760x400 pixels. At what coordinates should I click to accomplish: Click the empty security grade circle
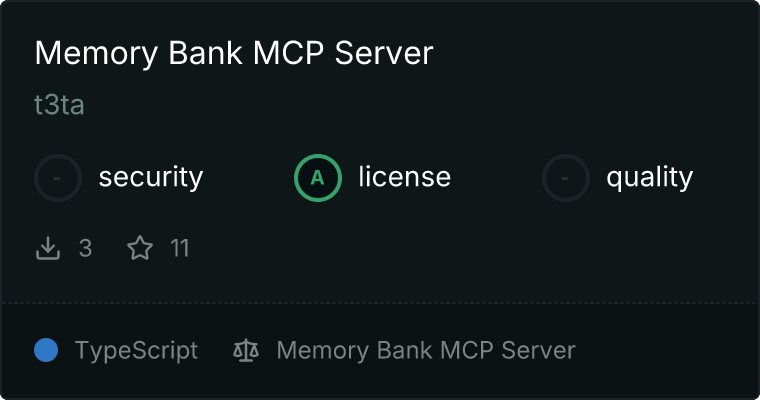tap(58, 178)
